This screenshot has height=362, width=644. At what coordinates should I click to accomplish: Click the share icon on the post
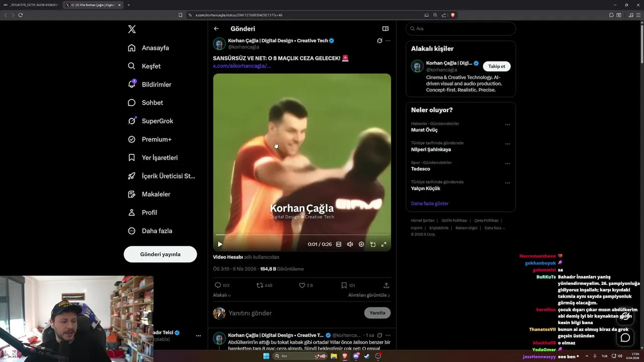click(386, 285)
